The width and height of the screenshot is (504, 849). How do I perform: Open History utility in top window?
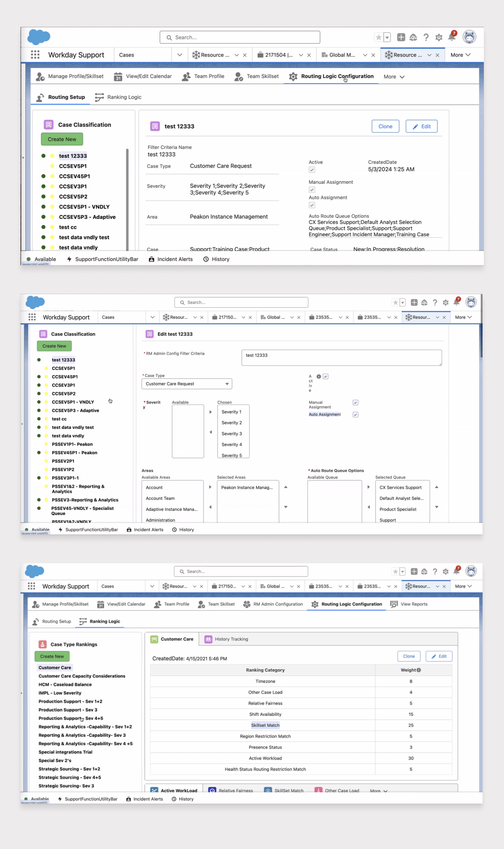216,259
